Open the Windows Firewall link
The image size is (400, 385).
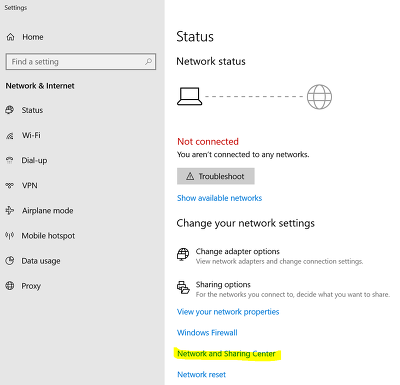click(x=207, y=333)
